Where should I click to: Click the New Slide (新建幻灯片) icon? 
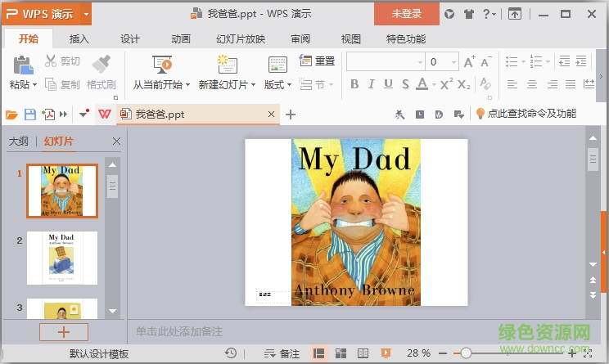227,65
